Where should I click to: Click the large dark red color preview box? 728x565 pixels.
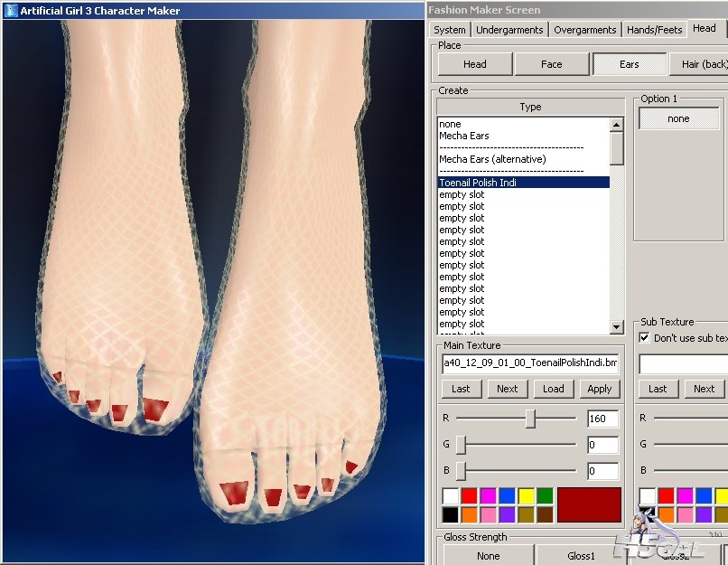[589, 504]
